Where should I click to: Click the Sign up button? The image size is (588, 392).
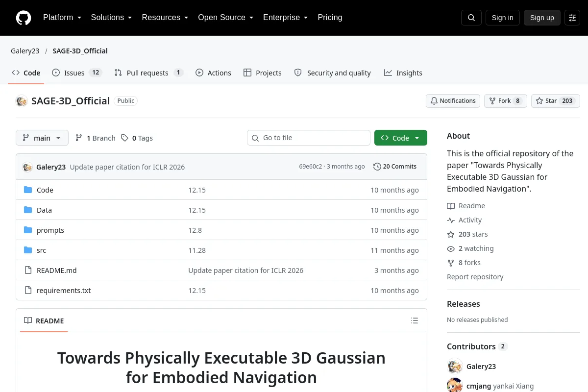[x=542, y=18]
